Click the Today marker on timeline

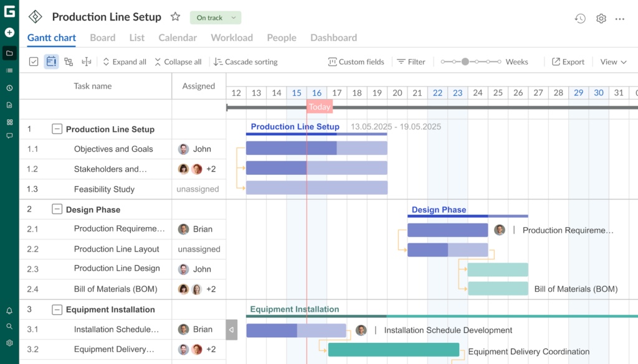point(320,107)
